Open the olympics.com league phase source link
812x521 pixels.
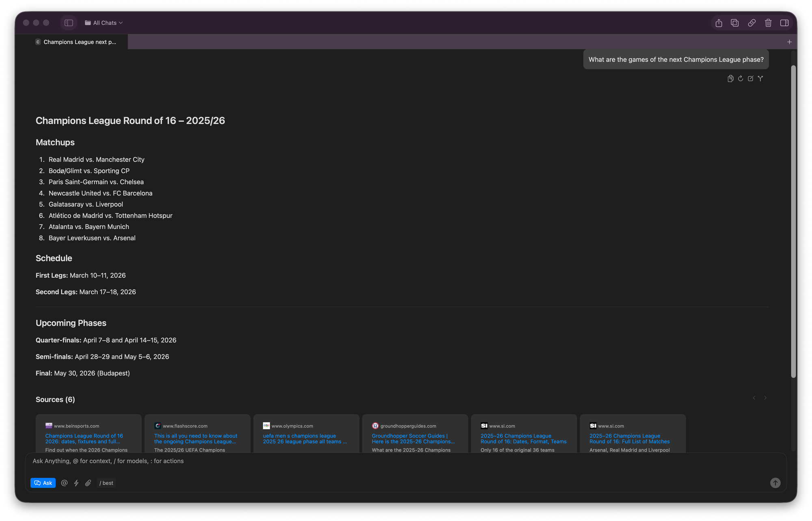click(305, 439)
